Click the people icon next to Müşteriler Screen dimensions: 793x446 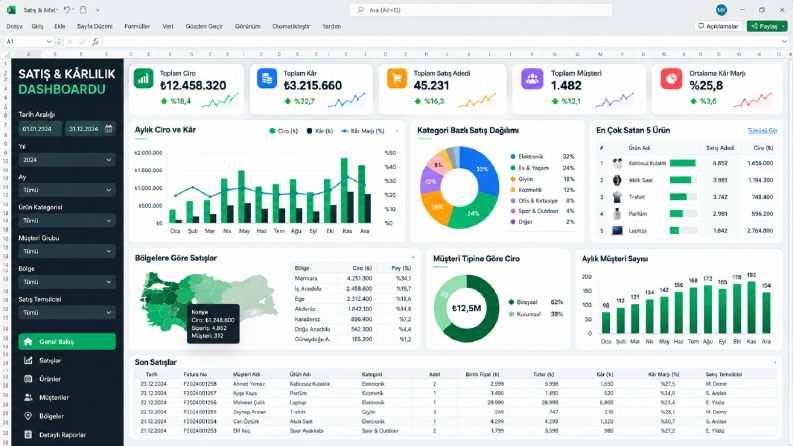[28, 397]
